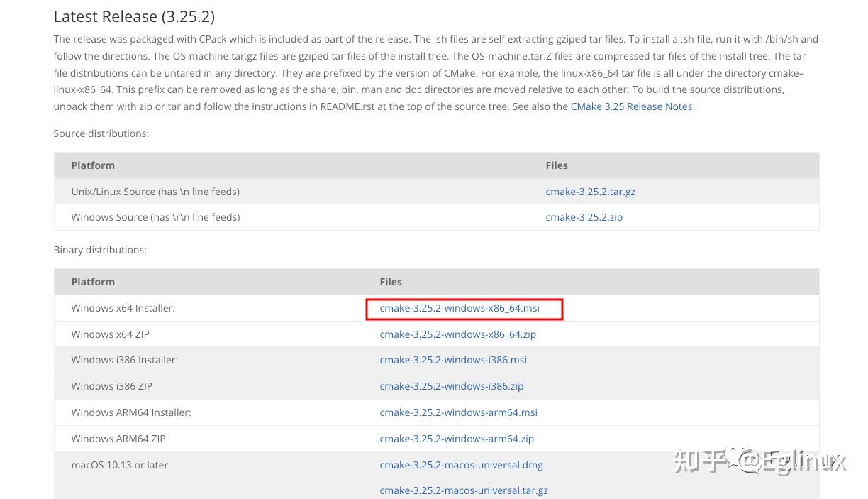Viewport: 868px width, 499px height.
Task: Get the cmake-3.25.2-windows-i386.msi installer
Action: tap(453, 360)
